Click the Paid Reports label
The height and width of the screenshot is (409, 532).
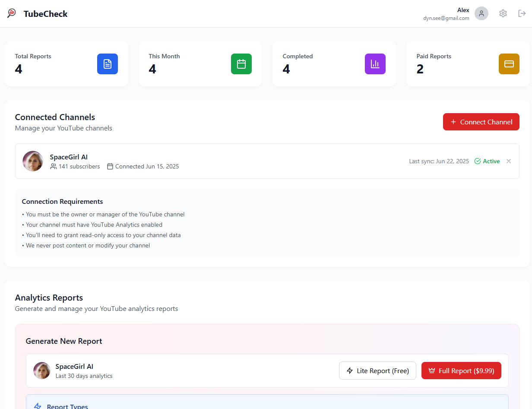point(434,56)
